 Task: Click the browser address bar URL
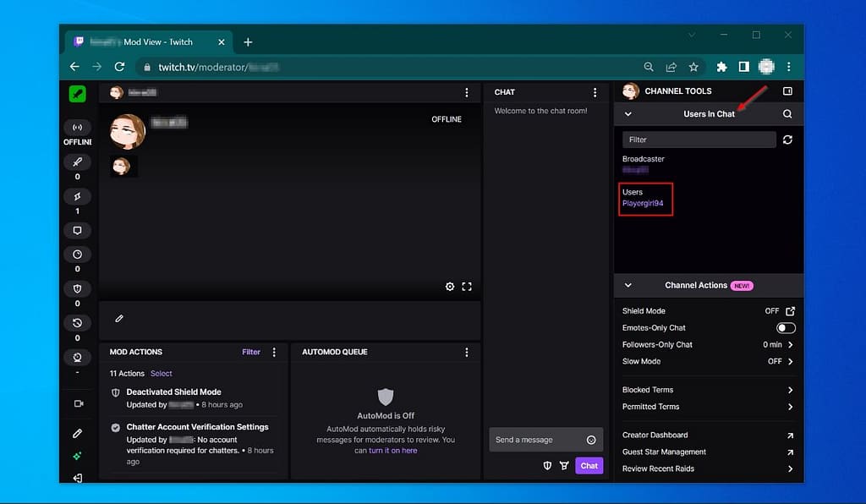coord(218,67)
